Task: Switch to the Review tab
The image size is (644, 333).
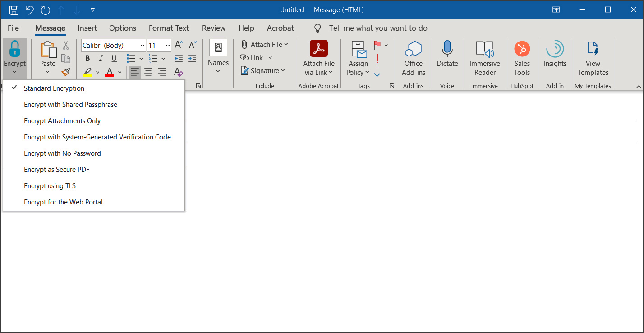Action: tap(214, 28)
